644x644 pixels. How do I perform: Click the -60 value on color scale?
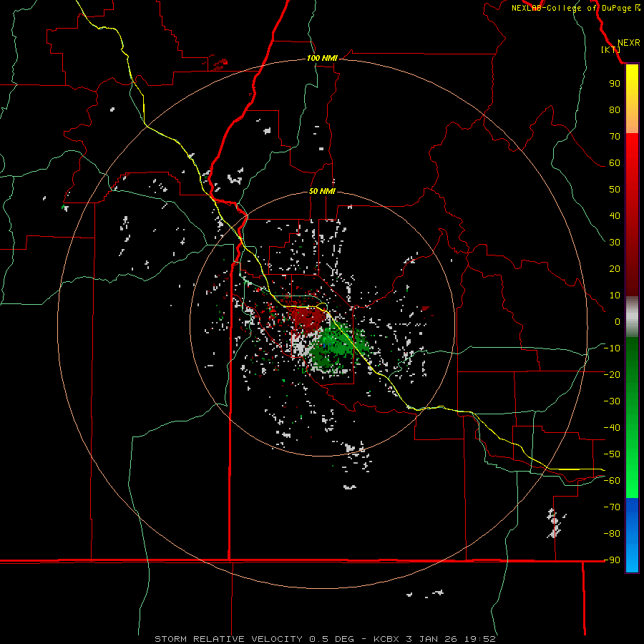pyautogui.click(x=612, y=481)
